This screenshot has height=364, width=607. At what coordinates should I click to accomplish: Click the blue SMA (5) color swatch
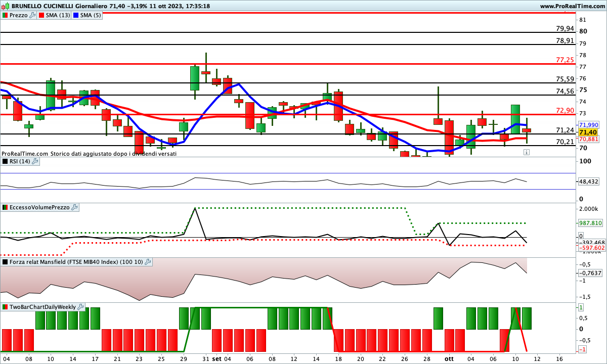76,15
